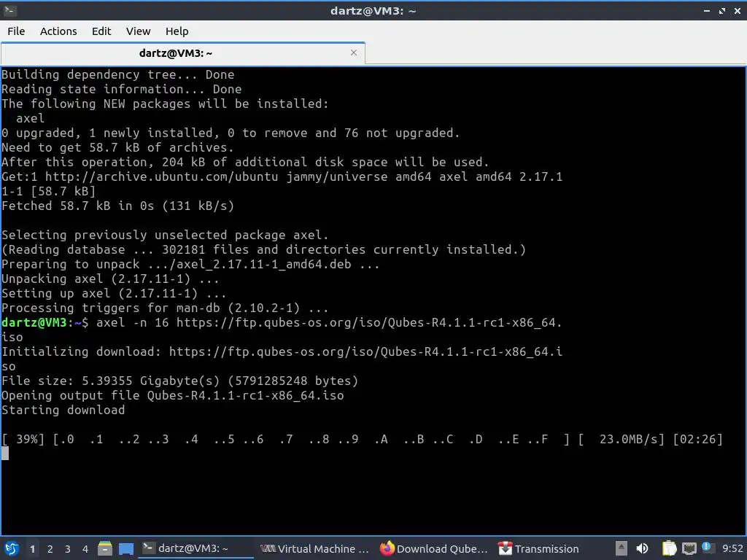Click the terminal icon in taskbar entry
The image size is (747, 560).
(148, 548)
